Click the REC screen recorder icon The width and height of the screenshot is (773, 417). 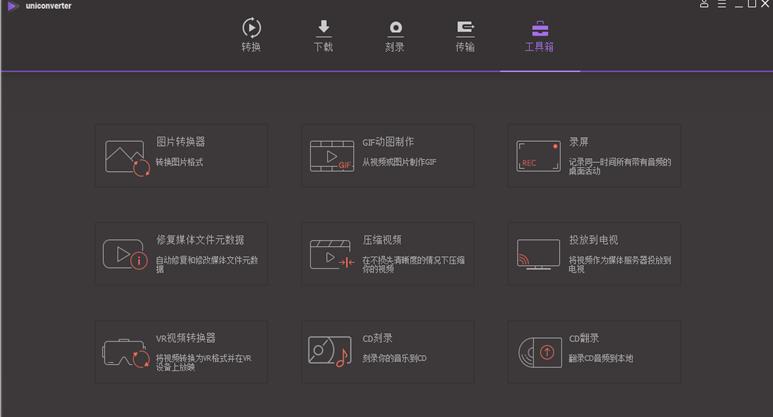538,156
